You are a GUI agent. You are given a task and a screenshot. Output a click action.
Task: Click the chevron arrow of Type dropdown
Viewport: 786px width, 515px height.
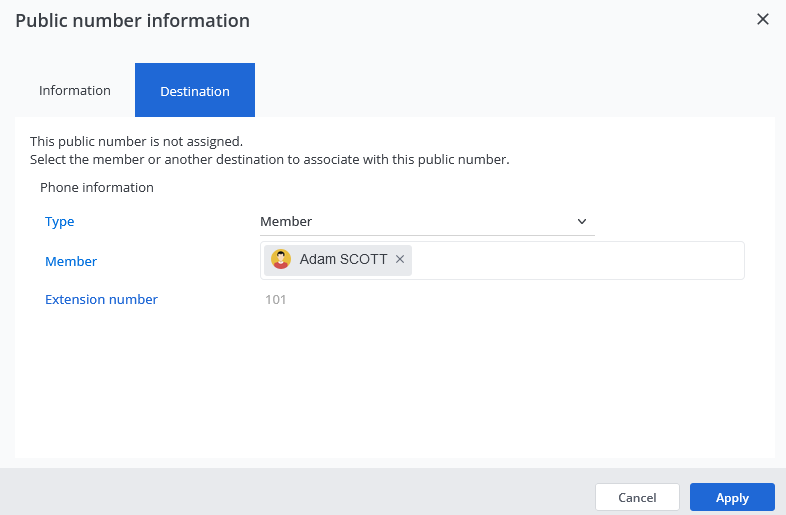[582, 221]
